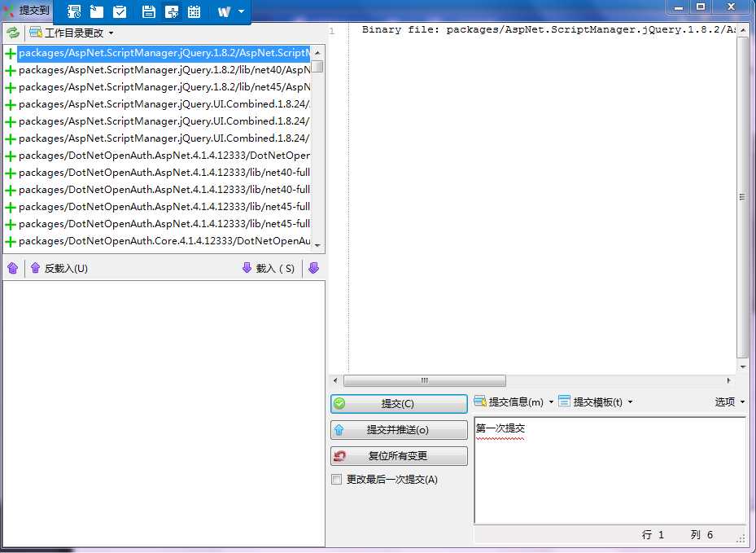
Task: Click the pinned note icon in blue toolbar
Action: (97, 11)
